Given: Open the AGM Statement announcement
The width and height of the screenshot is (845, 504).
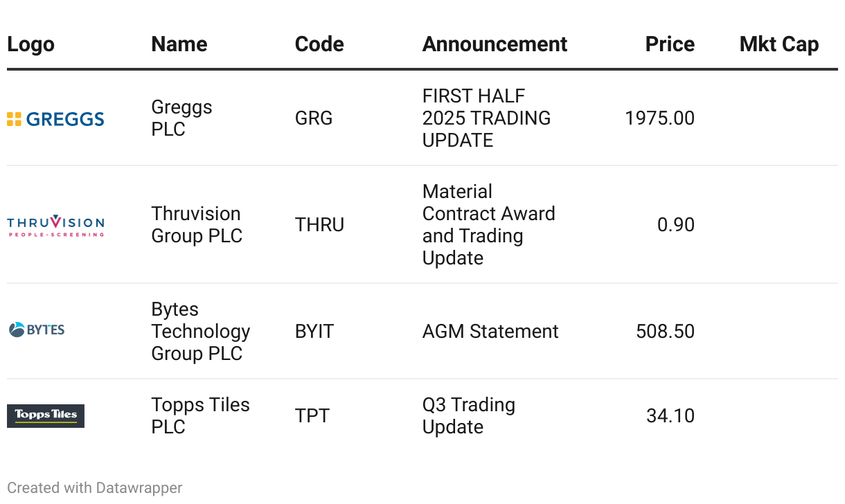Looking at the screenshot, I should [490, 332].
